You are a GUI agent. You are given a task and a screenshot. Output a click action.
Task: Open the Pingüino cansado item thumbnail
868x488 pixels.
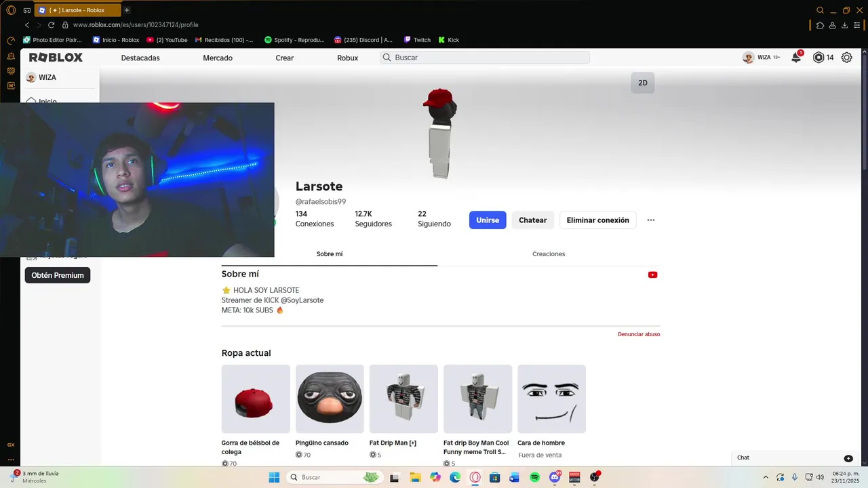pos(330,399)
